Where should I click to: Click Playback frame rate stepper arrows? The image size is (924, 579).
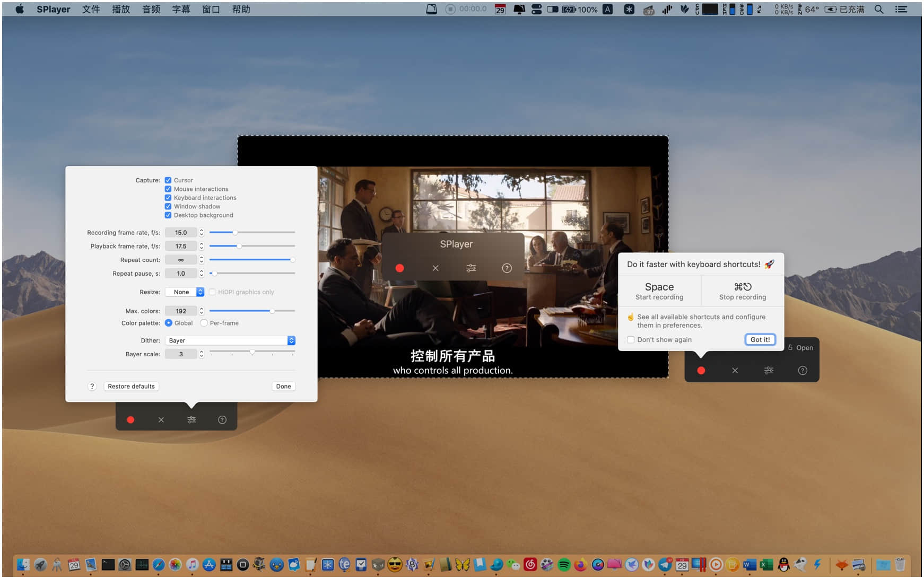(202, 246)
